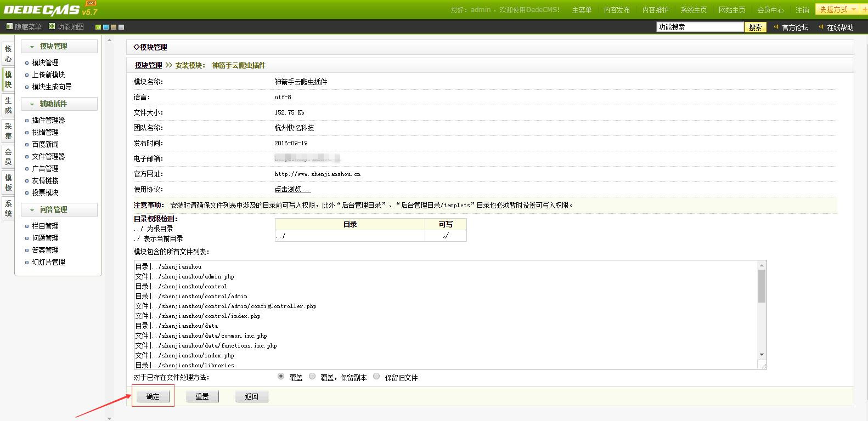Click 注销 to log out
This screenshot has height=421, width=868.
tap(802, 10)
